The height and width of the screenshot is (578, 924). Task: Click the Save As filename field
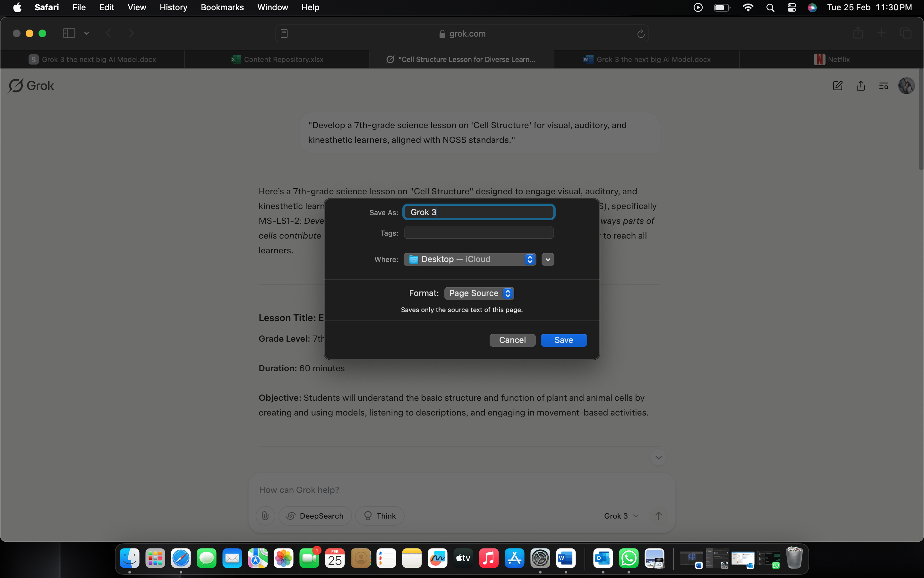pos(479,212)
